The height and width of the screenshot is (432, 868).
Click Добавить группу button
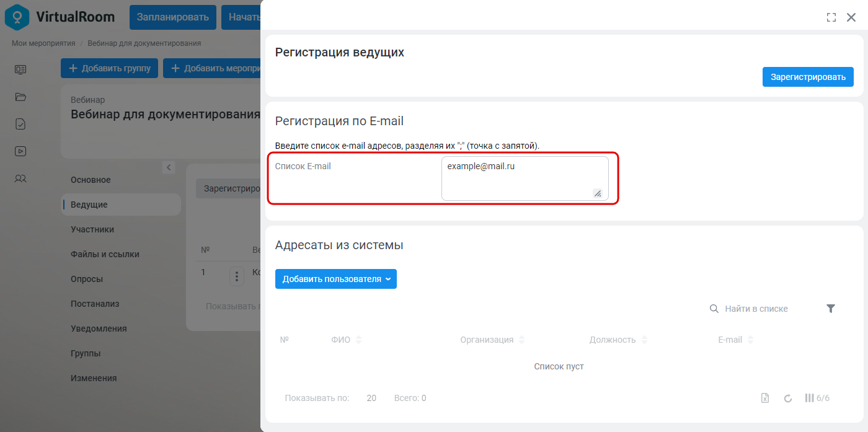pyautogui.click(x=110, y=68)
